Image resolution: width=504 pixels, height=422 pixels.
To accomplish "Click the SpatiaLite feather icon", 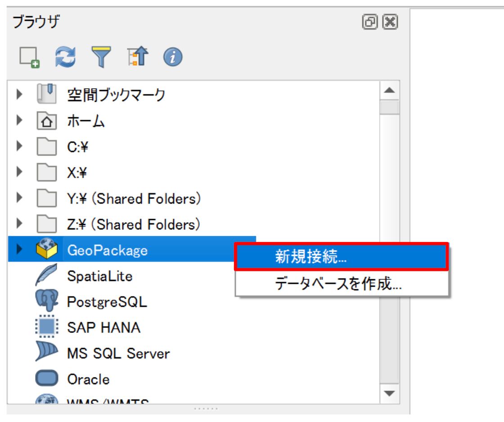I will click(x=46, y=275).
